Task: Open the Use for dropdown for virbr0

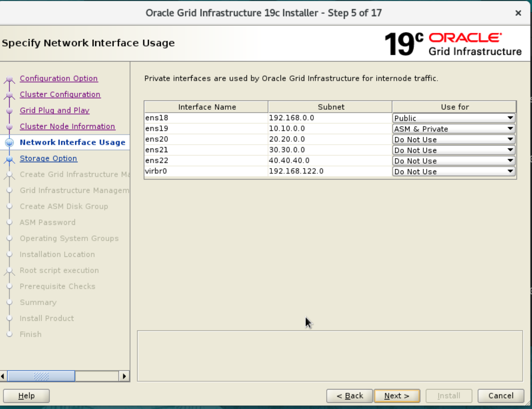Action: [454, 171]
